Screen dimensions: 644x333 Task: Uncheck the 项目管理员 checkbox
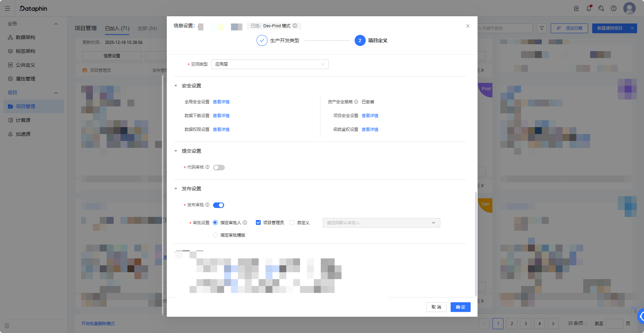pyautogui.click(x=258, y=222)
